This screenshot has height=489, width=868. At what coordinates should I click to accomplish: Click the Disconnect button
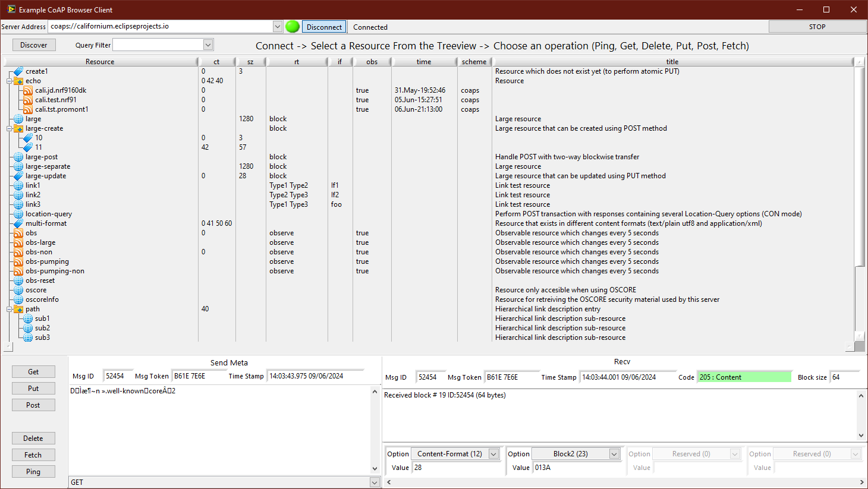point(323,26)
